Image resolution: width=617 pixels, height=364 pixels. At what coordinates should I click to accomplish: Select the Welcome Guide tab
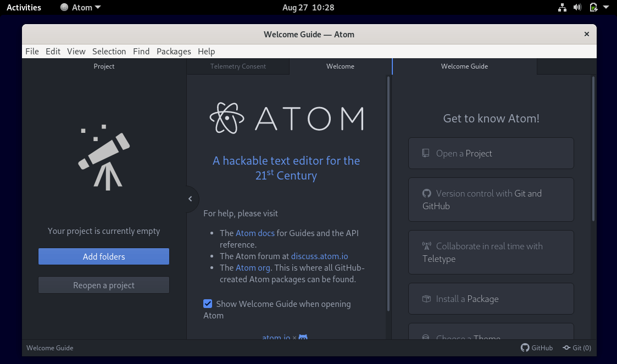pos(464,66)
